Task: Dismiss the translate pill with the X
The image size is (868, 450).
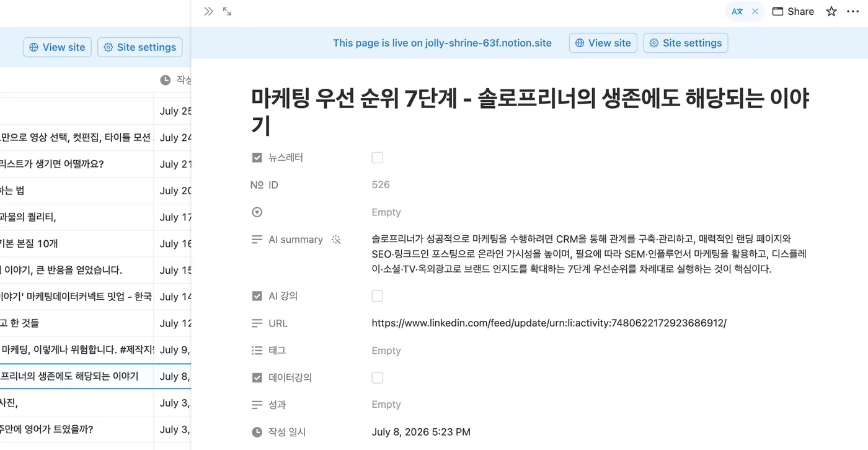Action: pyautogui.click(x=755, y=11)
